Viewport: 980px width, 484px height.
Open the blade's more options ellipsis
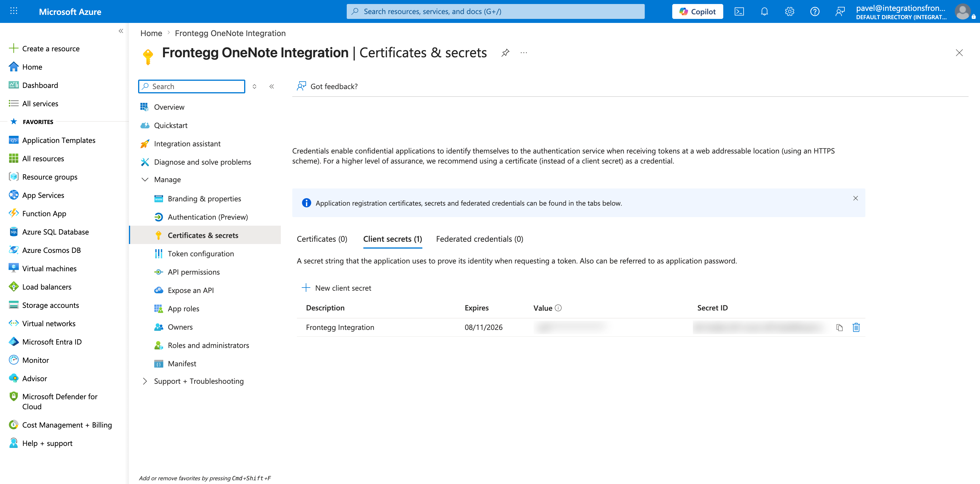click(x=524, y=53)
